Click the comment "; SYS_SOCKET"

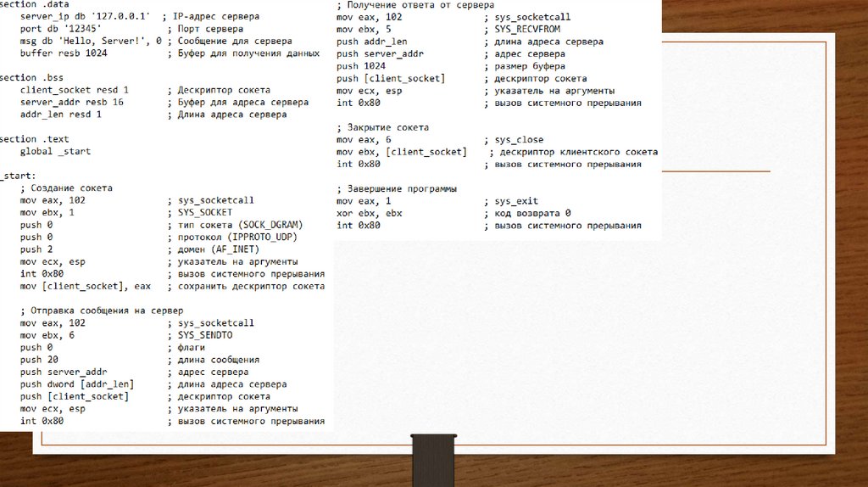coord(200,212)
